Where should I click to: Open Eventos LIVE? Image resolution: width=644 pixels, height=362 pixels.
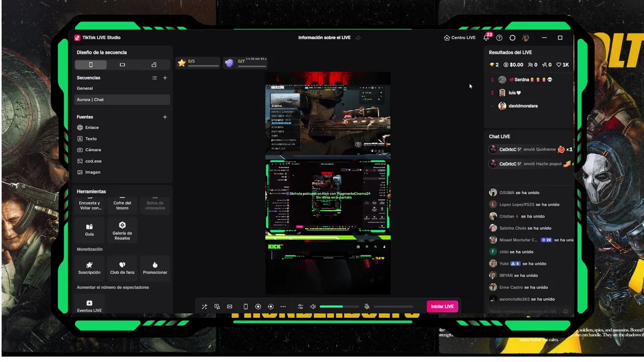pyautogui.click(x=90, y=305)
